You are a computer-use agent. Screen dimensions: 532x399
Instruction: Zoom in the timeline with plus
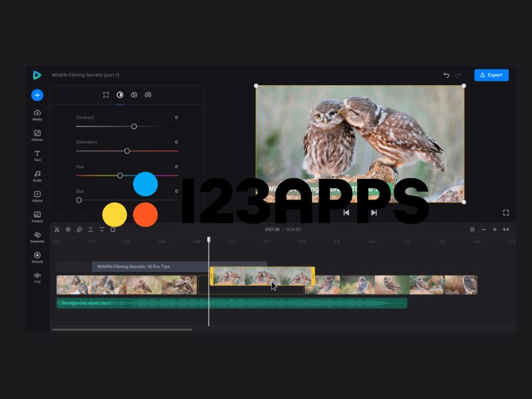point(495,229)
